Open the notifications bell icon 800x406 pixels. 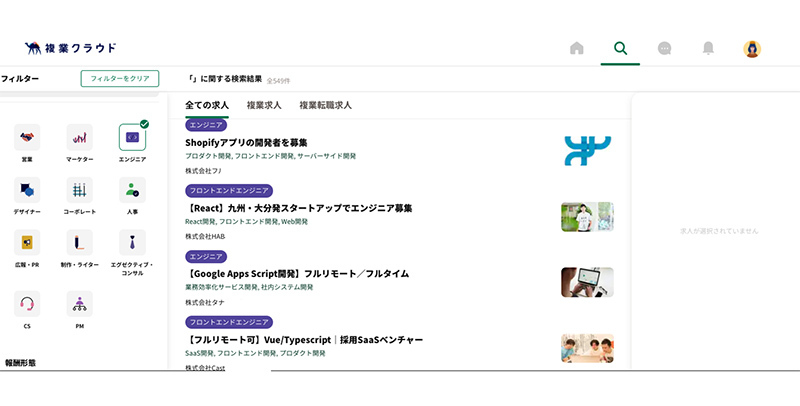(x=708, y=48)
